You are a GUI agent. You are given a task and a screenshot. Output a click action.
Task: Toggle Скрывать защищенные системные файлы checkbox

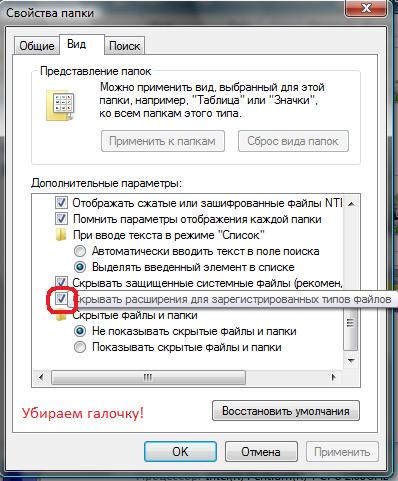[61, 282]
